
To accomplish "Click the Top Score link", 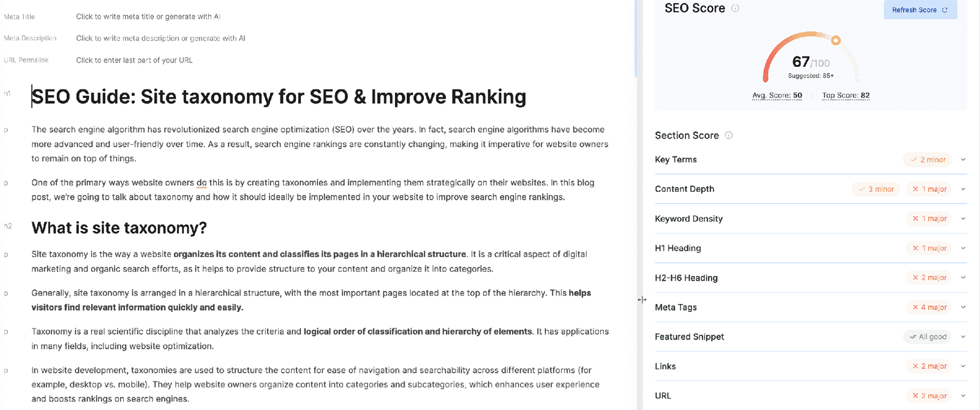I will 846,96.
